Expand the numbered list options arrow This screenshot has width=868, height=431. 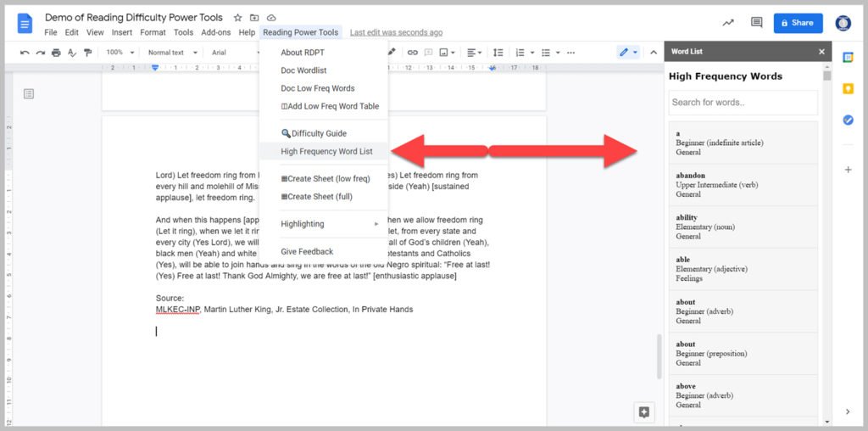point(532,53)
